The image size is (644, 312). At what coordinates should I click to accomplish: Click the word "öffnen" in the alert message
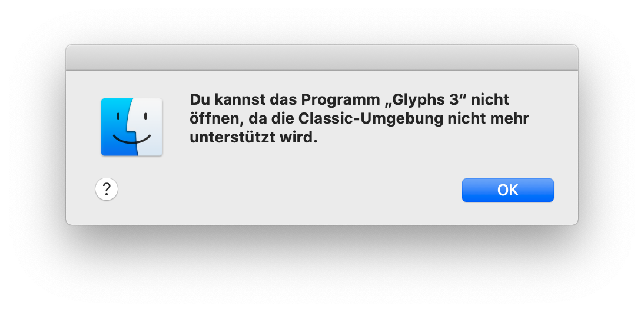click(x=215, y=118)
